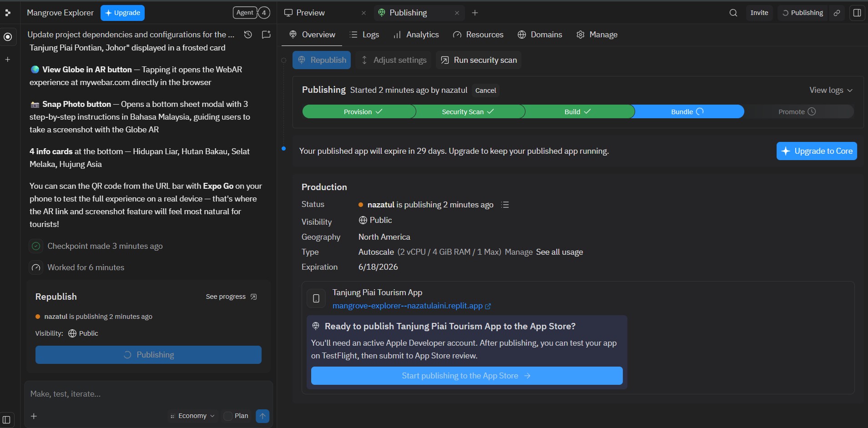This screenshot has width=868, height=428.
Task: Open the Resources tab
Action: tap(478, 35)
